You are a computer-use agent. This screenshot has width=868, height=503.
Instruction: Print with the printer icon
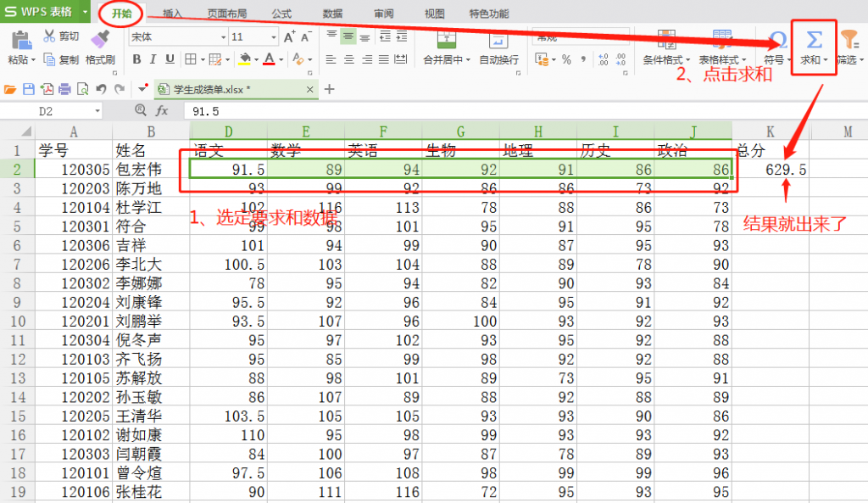click(64, 89)
